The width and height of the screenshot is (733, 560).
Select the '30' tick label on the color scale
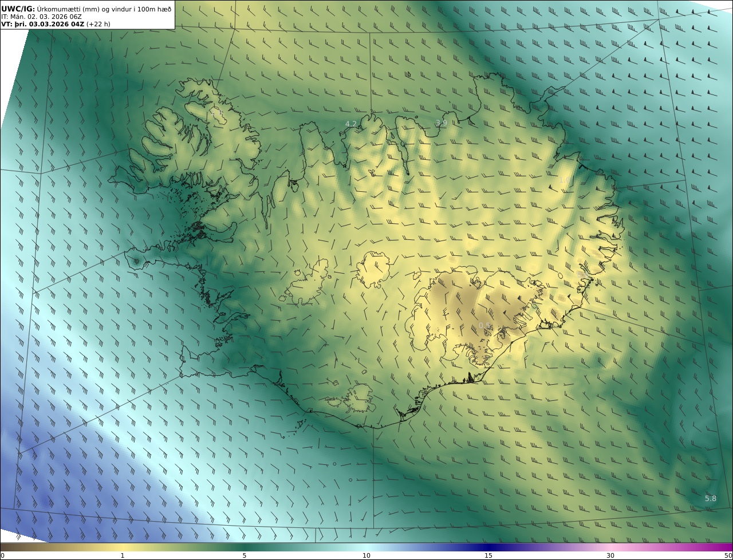610,555
